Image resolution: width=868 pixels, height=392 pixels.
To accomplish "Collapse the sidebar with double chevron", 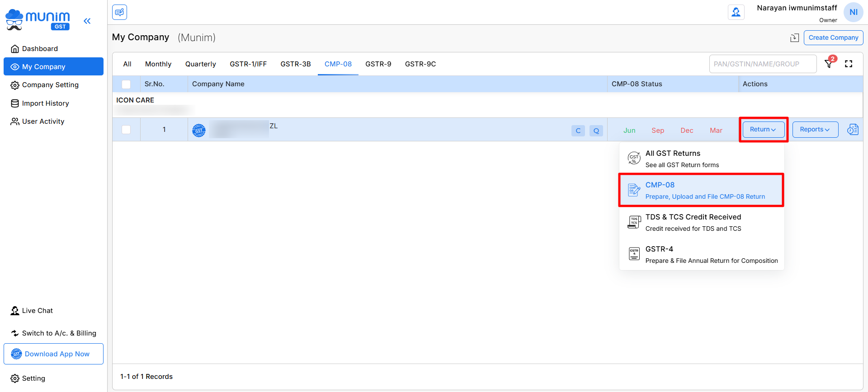I will [x=87, y=21].
